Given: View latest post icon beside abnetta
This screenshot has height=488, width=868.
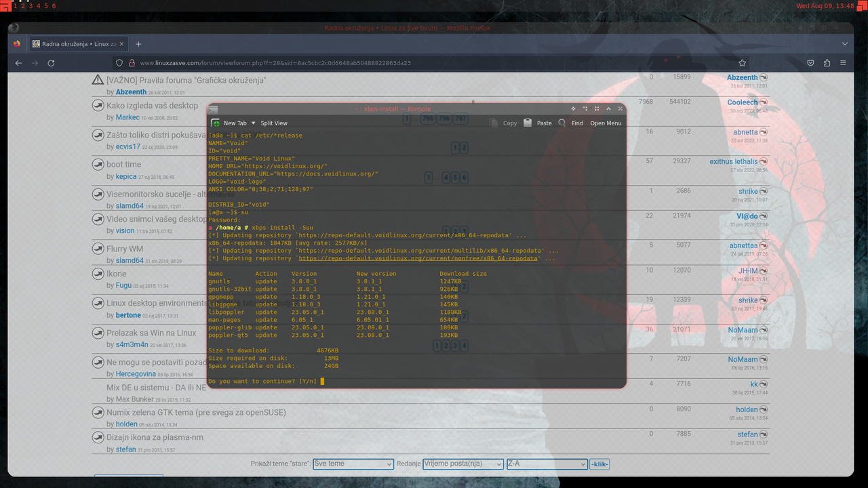Looking at the screenshot, I should click(764, 132).
